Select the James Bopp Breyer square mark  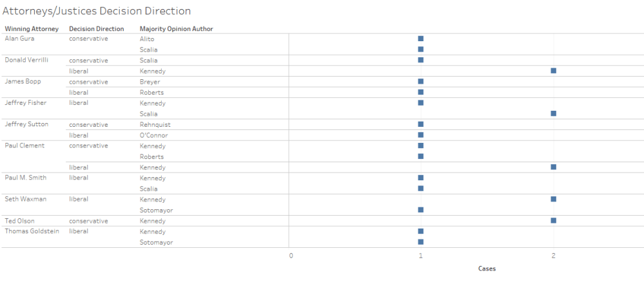tap(421, 82)
